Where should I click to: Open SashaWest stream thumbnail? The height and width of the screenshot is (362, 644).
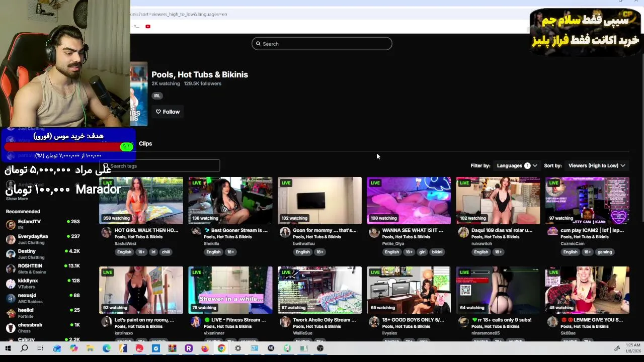pyautogui.click(x=141, y=201)
